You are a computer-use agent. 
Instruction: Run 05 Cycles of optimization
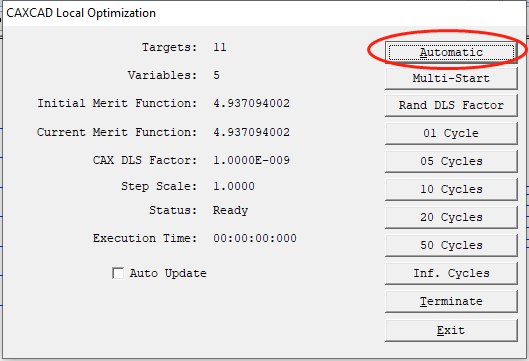coord(451,161)
